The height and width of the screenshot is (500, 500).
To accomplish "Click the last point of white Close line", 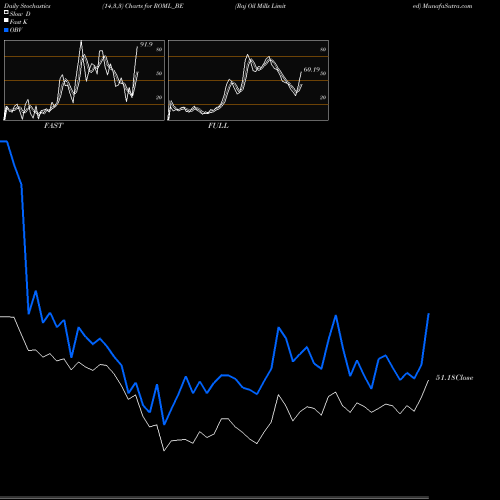I will tap(429, 380).
